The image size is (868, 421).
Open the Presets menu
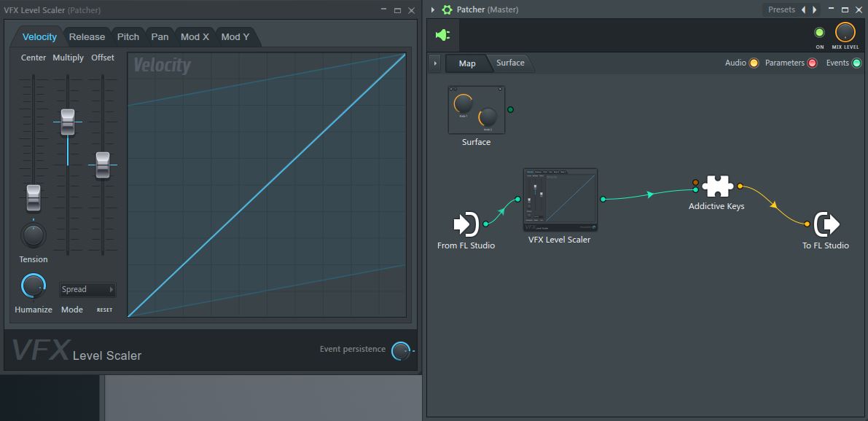(x=781, y=10)
